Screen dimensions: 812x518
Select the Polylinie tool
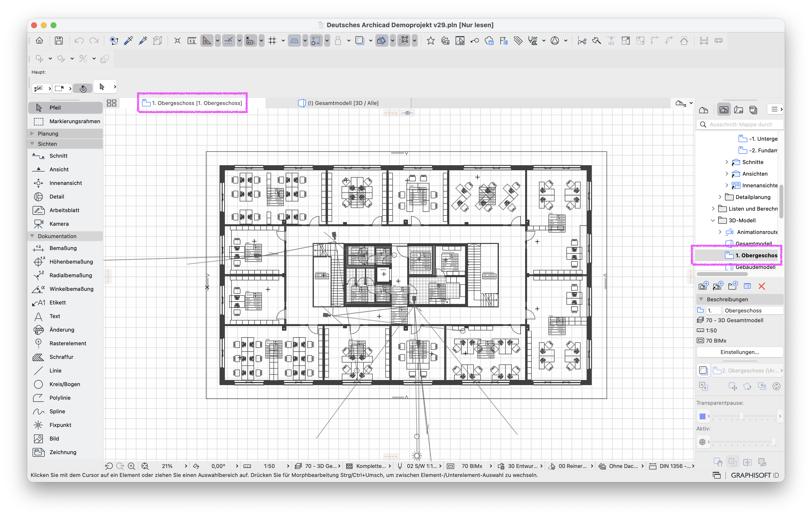click(x=65, y=398)
